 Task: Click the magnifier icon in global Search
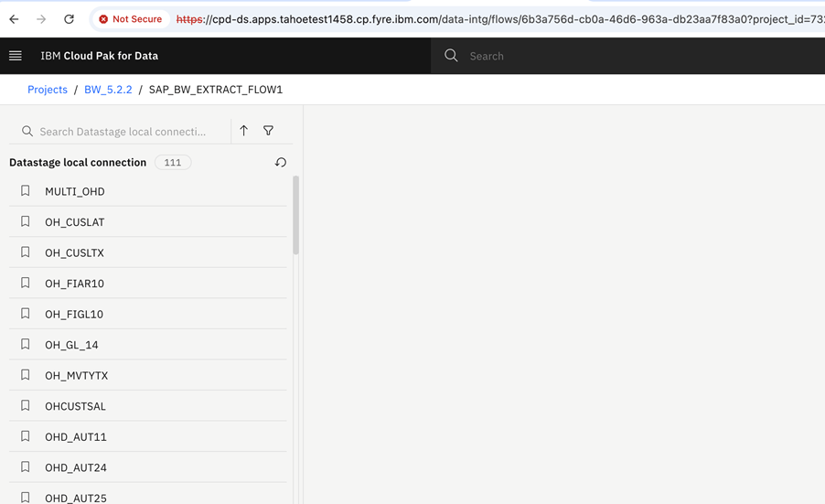451,56
